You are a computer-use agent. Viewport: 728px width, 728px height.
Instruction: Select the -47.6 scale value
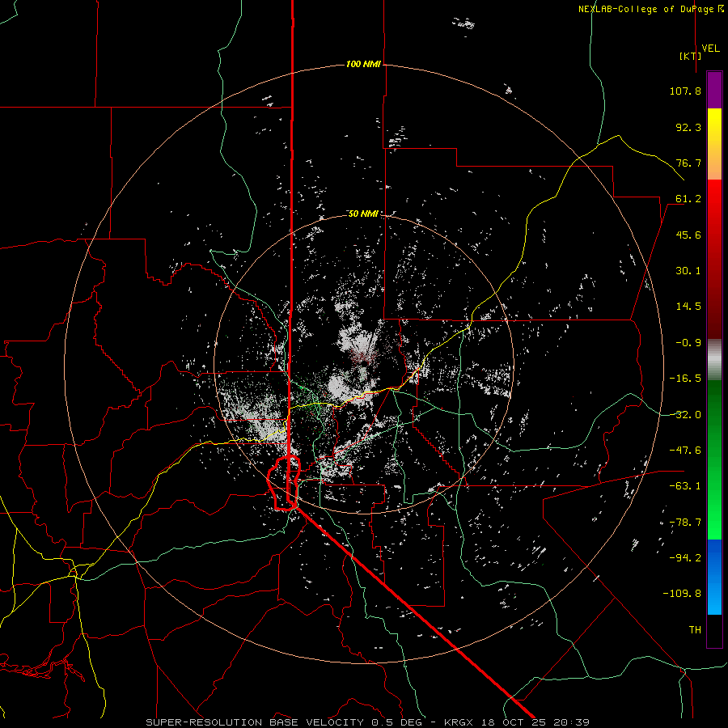coord(685,451)
